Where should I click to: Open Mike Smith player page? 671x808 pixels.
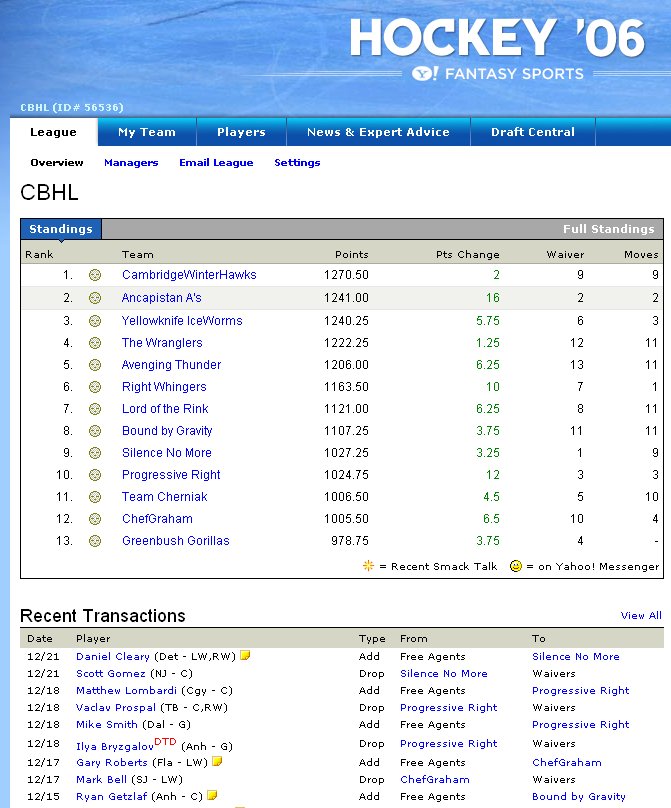click(x=107, y=725)
